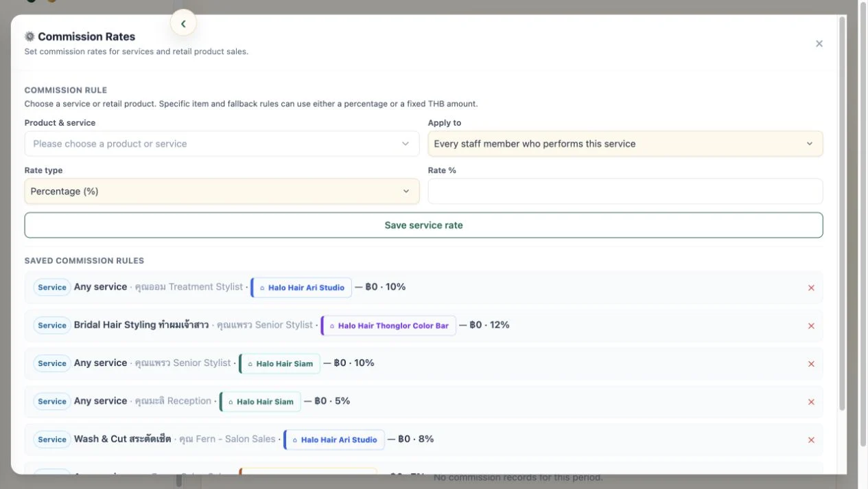868x489 pixels.
Task: Click the SAVED COMMISSION RULES heading
Action: (84, 261)
